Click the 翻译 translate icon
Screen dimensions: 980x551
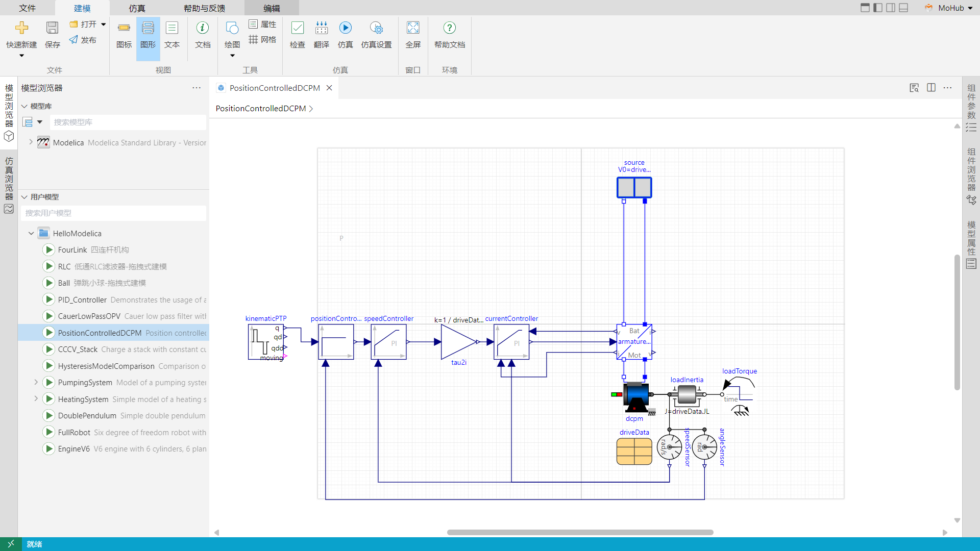[322, 28]
